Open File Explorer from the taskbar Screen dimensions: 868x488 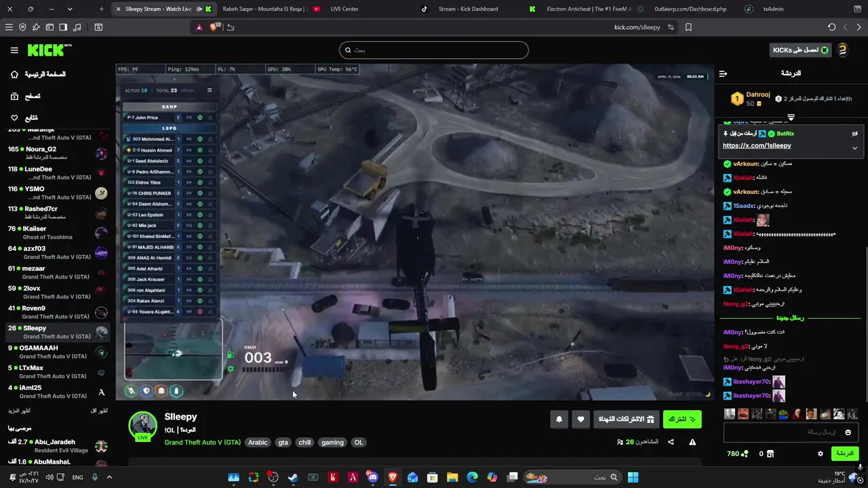452,477
